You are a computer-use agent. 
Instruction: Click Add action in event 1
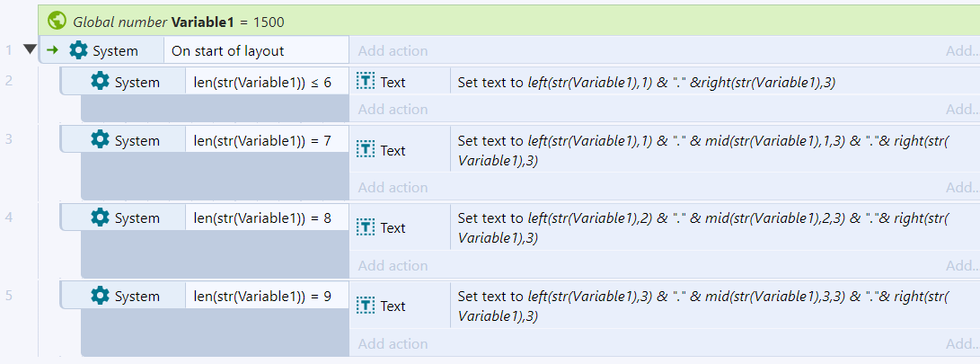point(393,50)
